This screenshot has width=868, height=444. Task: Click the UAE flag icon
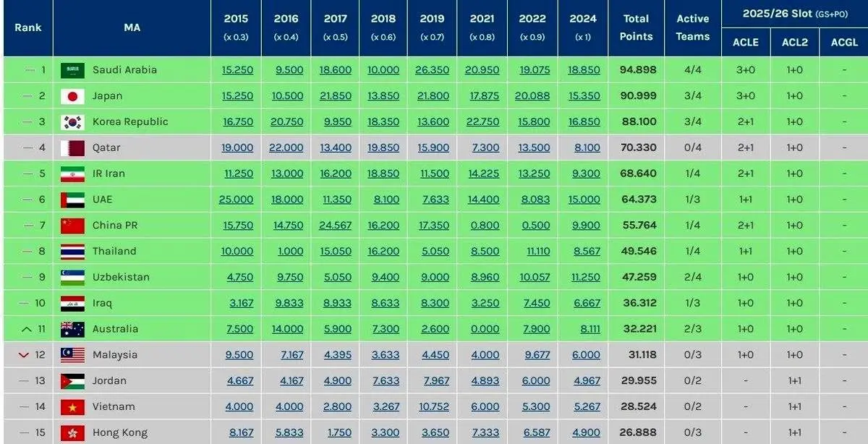point(72,200)
